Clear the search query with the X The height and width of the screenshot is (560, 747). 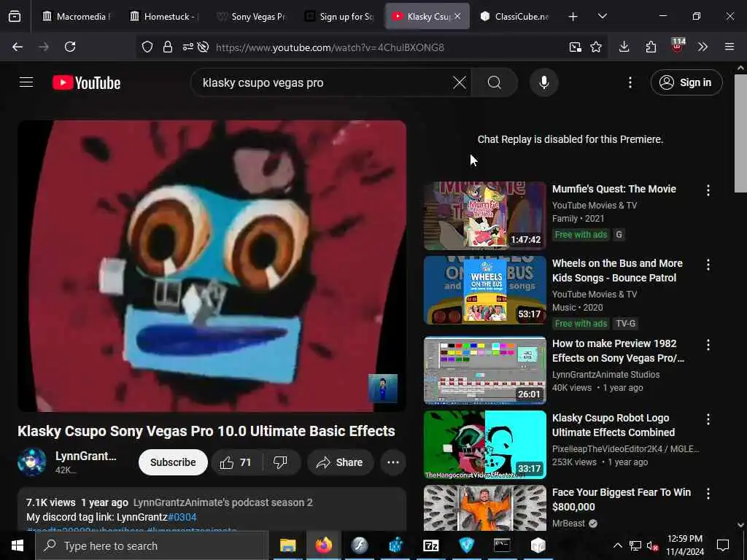point(460,82)
